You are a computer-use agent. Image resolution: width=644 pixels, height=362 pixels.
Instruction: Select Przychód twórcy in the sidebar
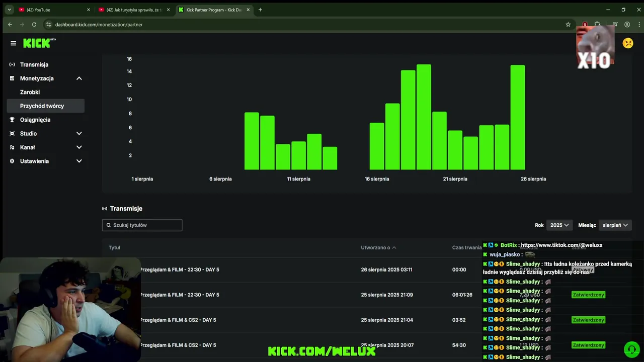click(x=45, y=106)
